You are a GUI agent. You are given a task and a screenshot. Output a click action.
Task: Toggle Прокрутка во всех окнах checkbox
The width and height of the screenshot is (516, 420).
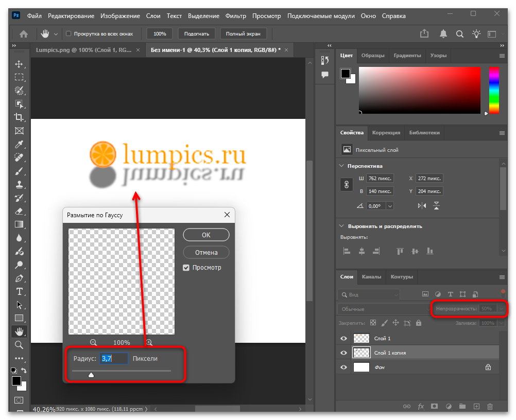68,33
